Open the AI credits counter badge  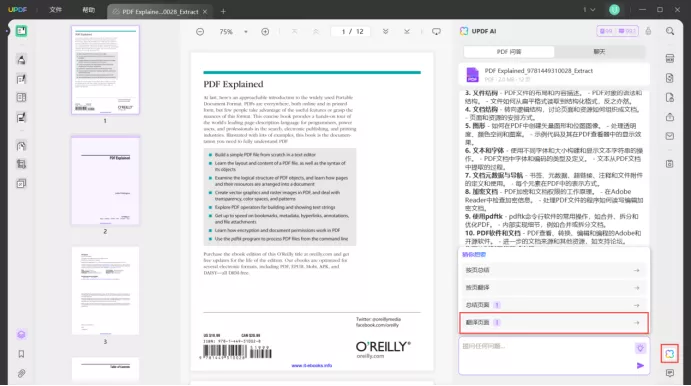click(617, 31)
